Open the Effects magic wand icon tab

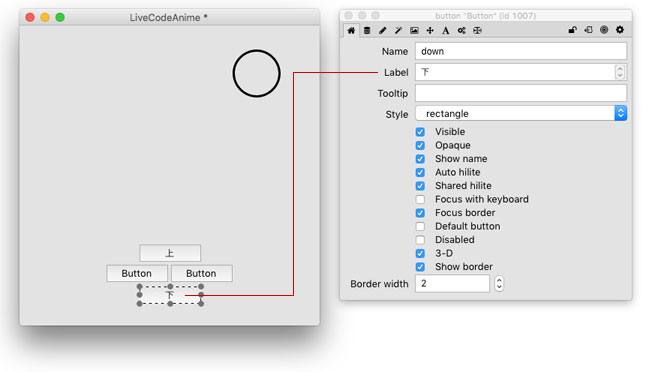pyautogui.click(x=398, y=30)
